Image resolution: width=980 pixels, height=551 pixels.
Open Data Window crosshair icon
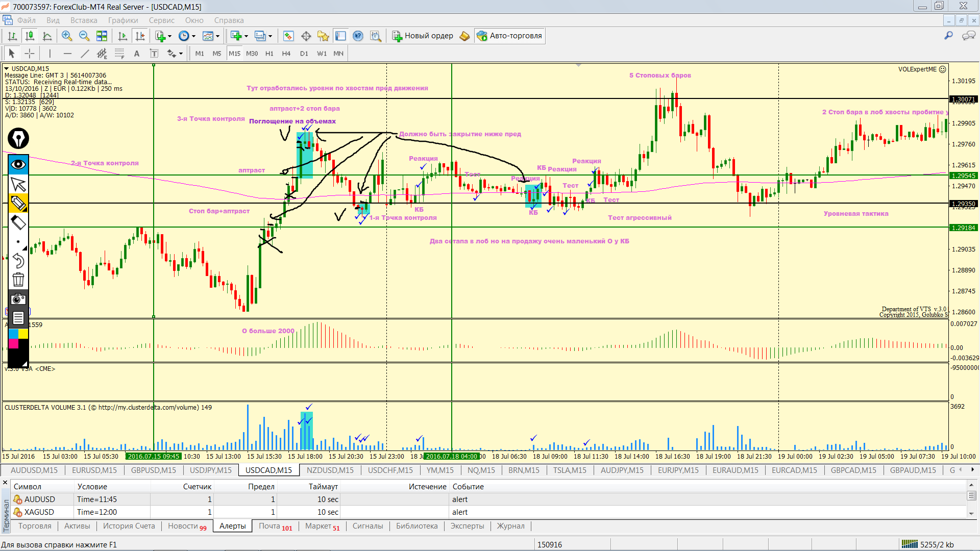pos(306,36)
